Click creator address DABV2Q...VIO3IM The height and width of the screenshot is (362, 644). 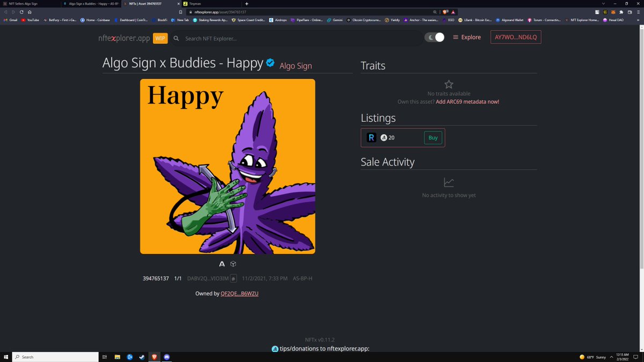pyautogui.click(x=208, y=279)
